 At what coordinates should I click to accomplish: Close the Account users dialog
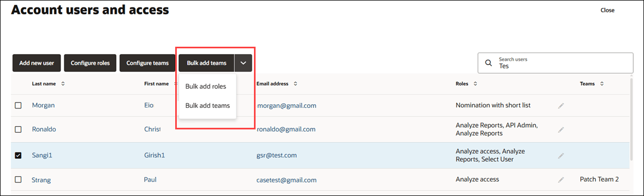click(x=608, y=10)
